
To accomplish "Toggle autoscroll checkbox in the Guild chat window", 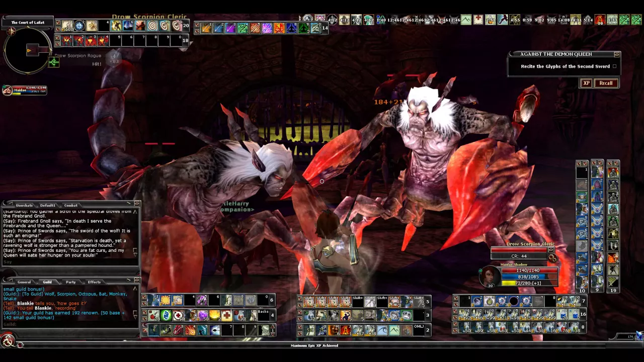I will (135, 312).
